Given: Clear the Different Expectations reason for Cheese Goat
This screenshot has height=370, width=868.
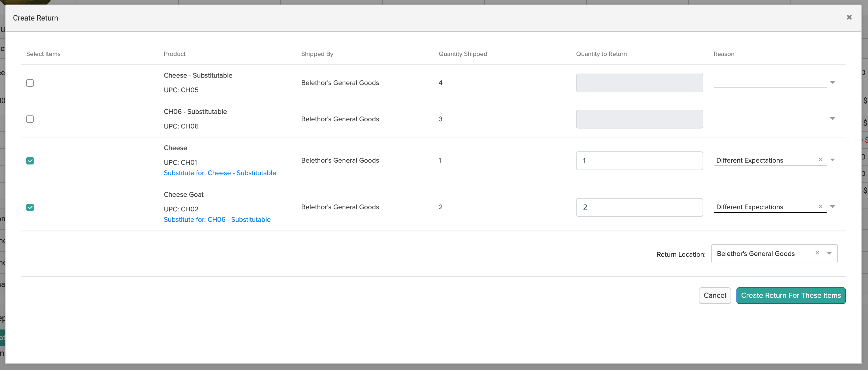Looking at the screenshot, I should (x=821, y=206).
